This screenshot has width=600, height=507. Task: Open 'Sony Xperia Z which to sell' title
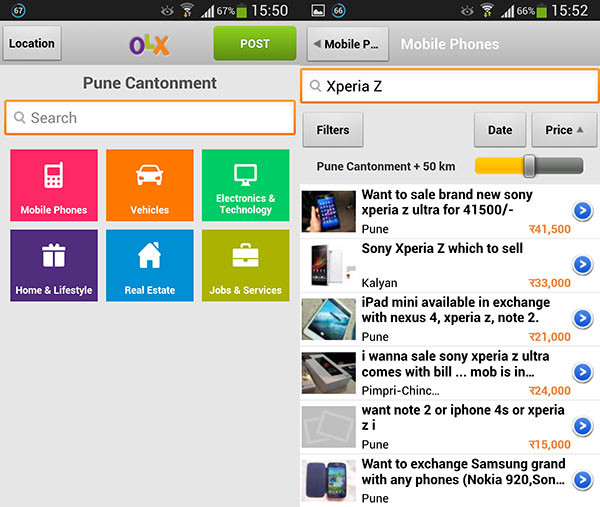(x=442, y=248)
